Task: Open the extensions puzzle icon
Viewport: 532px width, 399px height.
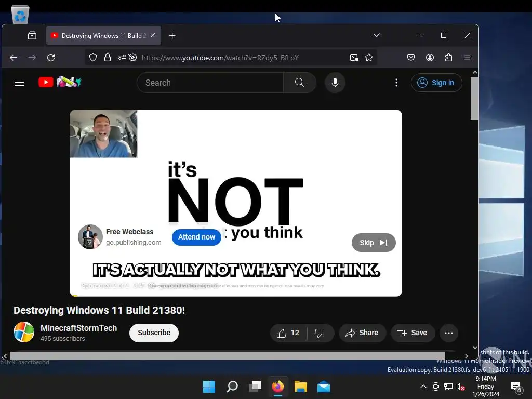Action: 448,57
